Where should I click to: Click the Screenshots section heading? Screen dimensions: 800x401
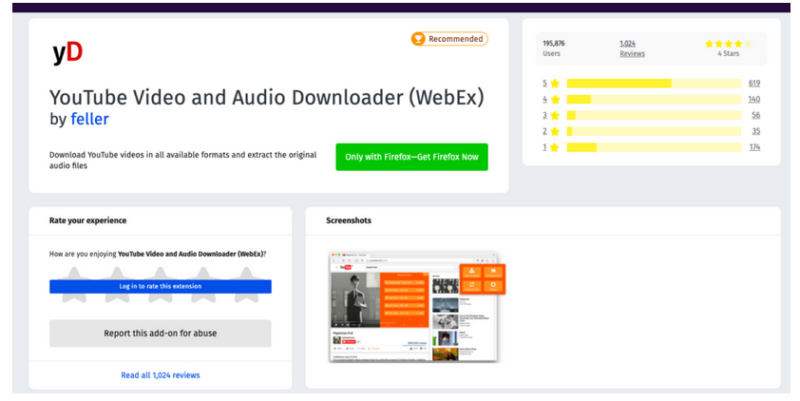coord(348,220)
